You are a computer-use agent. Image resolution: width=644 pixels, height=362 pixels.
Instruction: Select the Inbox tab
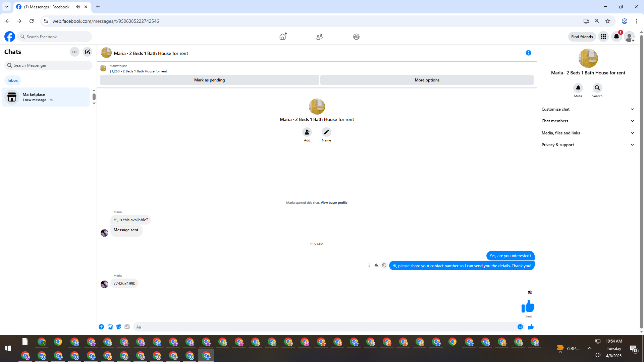(x=13, y=80)
